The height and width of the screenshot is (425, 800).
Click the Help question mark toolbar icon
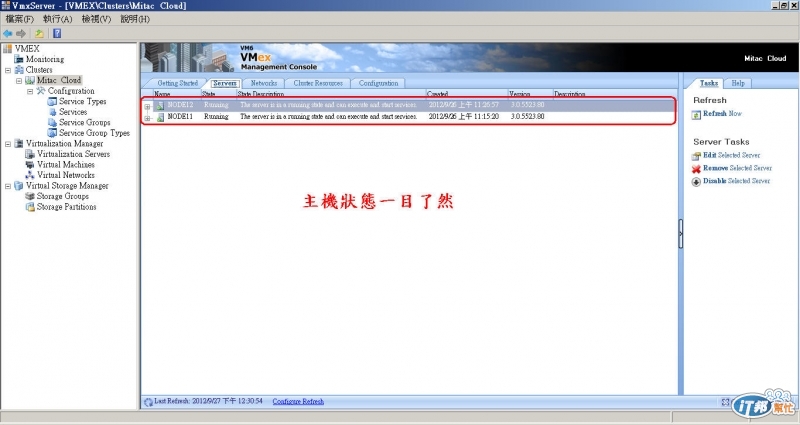tap(57, 34)
